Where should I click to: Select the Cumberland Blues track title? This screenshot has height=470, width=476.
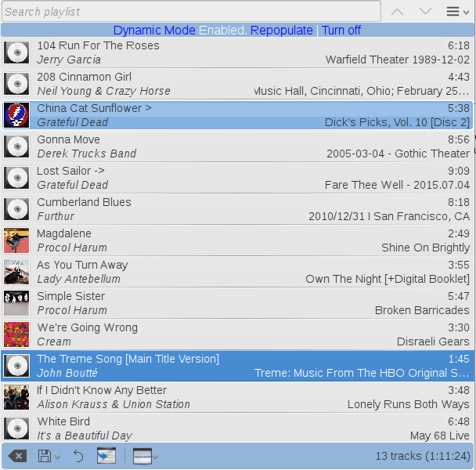(84, 202)
